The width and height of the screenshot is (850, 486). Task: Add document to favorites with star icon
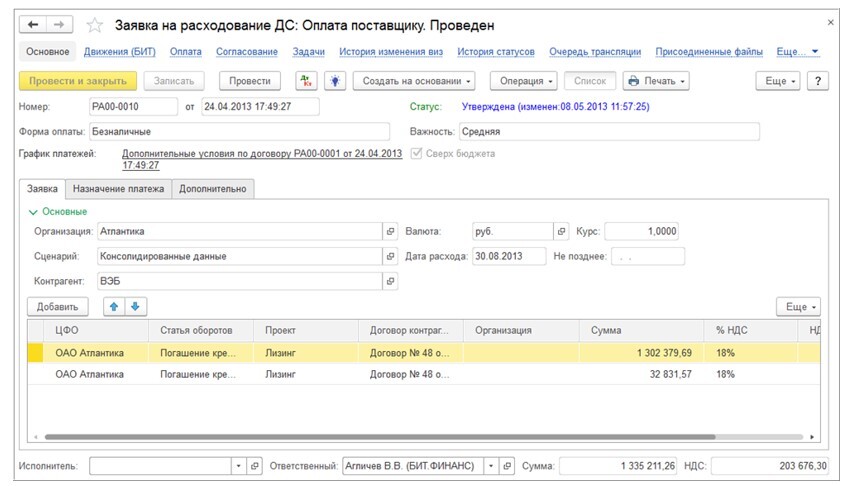(x=94, y=25)
